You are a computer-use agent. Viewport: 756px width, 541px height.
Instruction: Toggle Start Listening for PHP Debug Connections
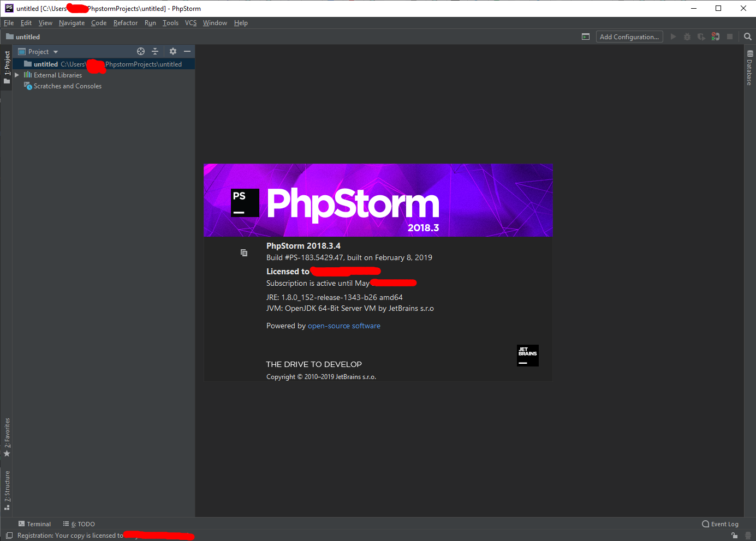(x=716, y=37)
